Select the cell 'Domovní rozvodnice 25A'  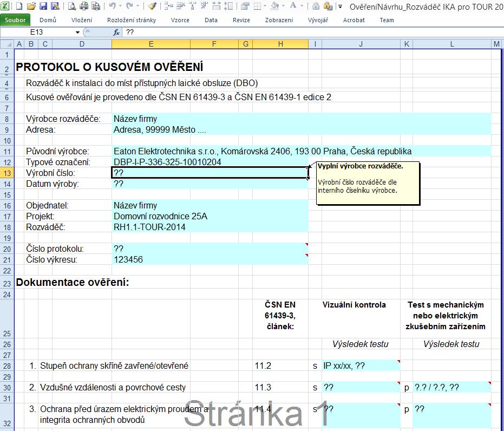210,216
